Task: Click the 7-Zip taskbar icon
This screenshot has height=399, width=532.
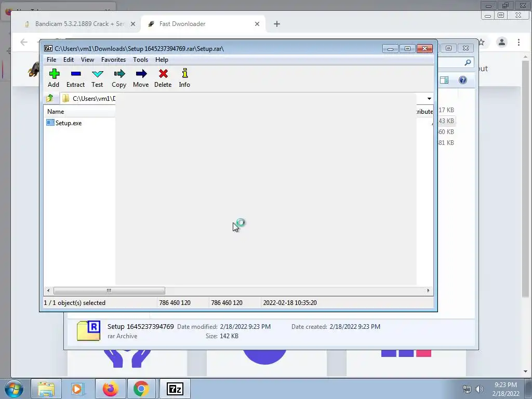Action: (175, 389)
